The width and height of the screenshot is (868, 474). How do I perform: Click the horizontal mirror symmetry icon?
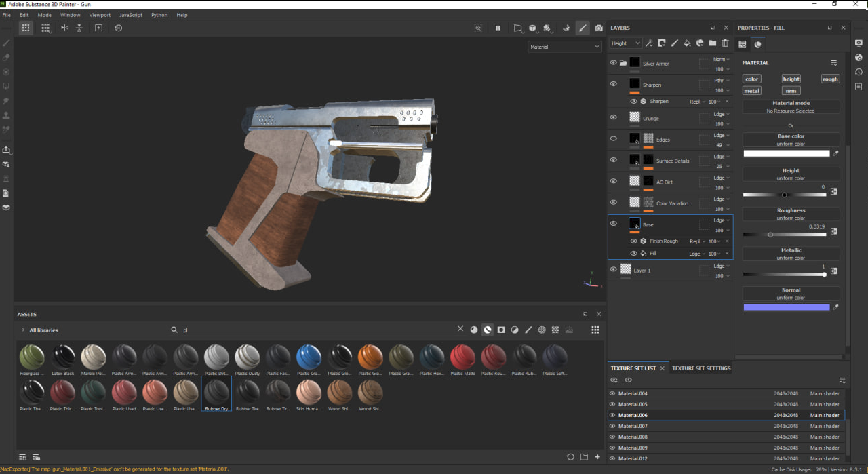coord(65,28)
